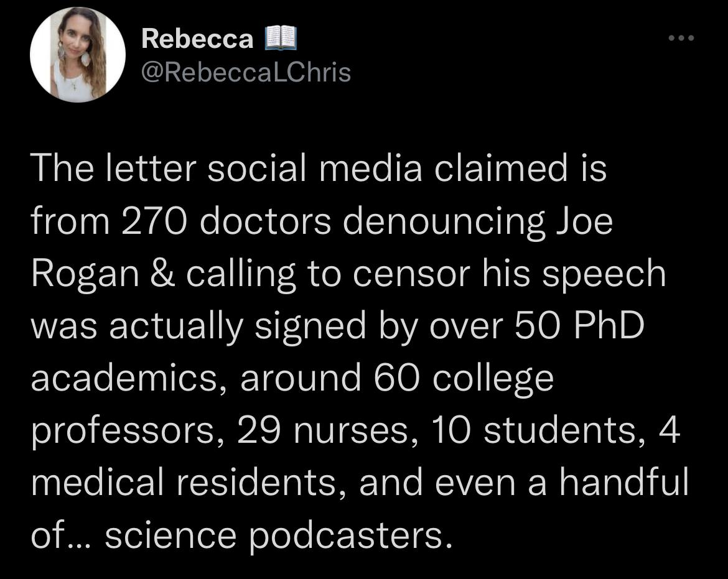Click the phrase "medical residents" in tweet

pyautogui.click(x=184, y=483)
